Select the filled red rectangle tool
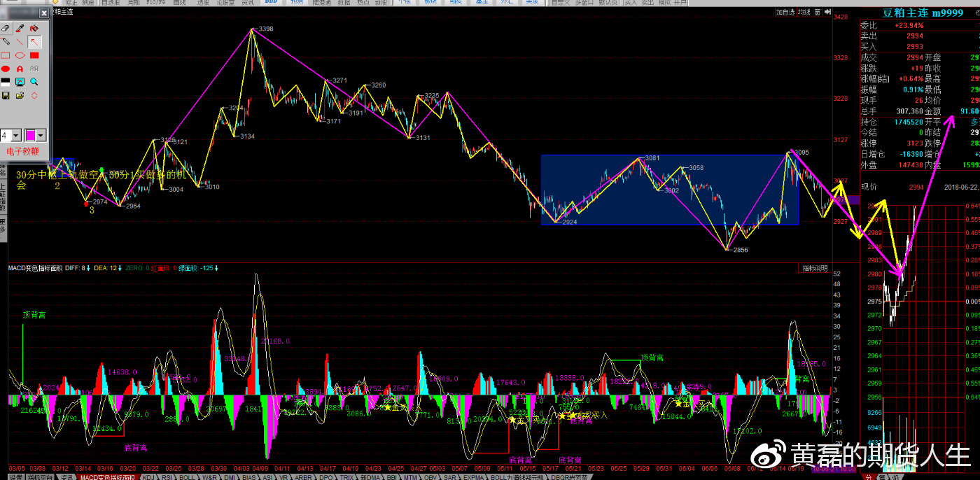Screen dimensions: 980x480 click(34, 55)
